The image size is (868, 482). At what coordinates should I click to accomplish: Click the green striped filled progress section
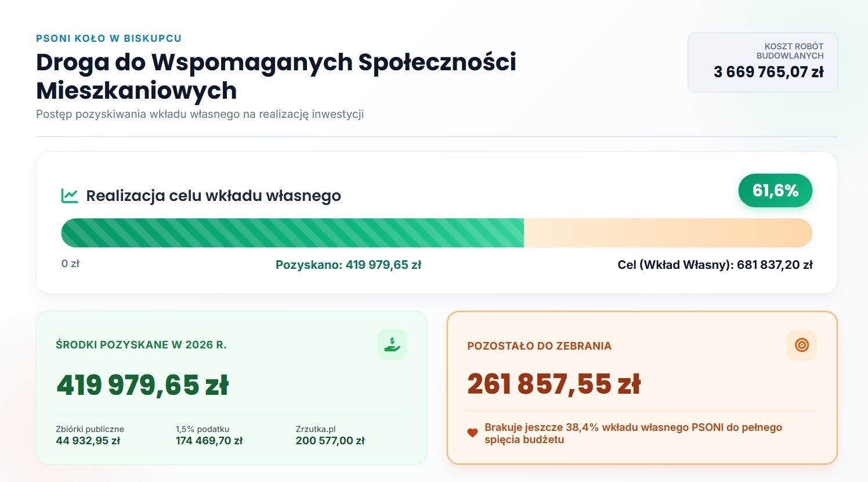point(292,233)
